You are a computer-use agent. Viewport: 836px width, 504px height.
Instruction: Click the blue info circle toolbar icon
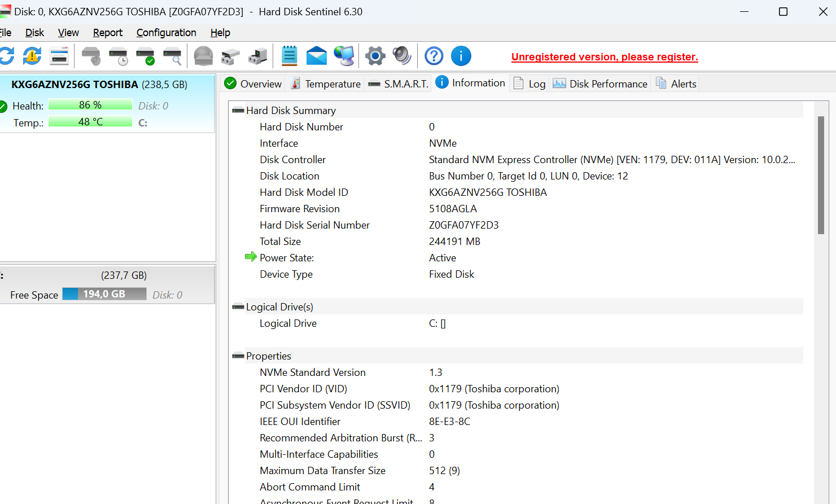(461, 56)
